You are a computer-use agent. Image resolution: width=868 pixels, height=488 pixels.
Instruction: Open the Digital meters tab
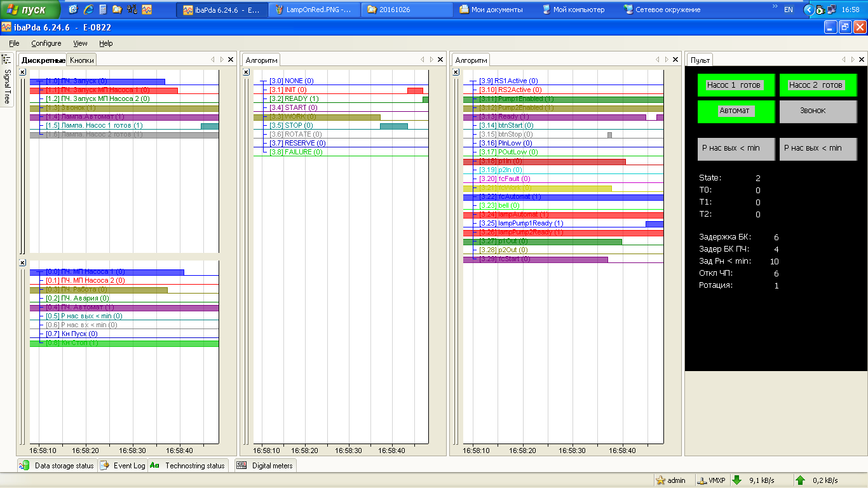coord(266,466)
